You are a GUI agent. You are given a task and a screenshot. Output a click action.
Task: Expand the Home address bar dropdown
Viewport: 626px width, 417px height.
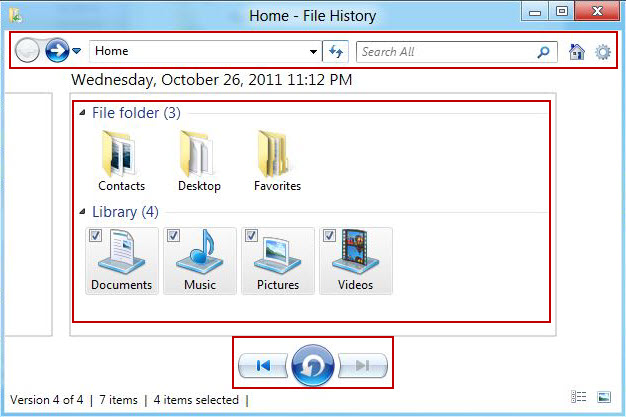pyautogui.click(x=313, y=51)
